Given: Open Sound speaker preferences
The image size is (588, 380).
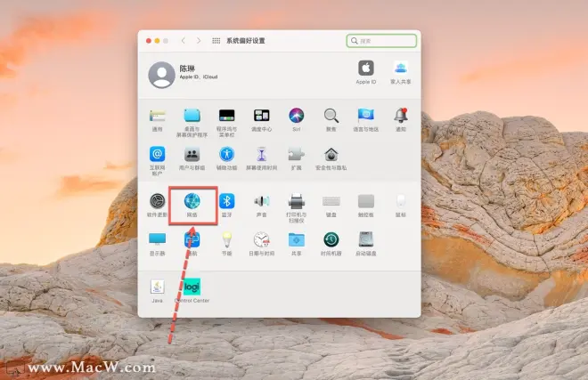Looking at the screenshot, I should tap(261, 201).
